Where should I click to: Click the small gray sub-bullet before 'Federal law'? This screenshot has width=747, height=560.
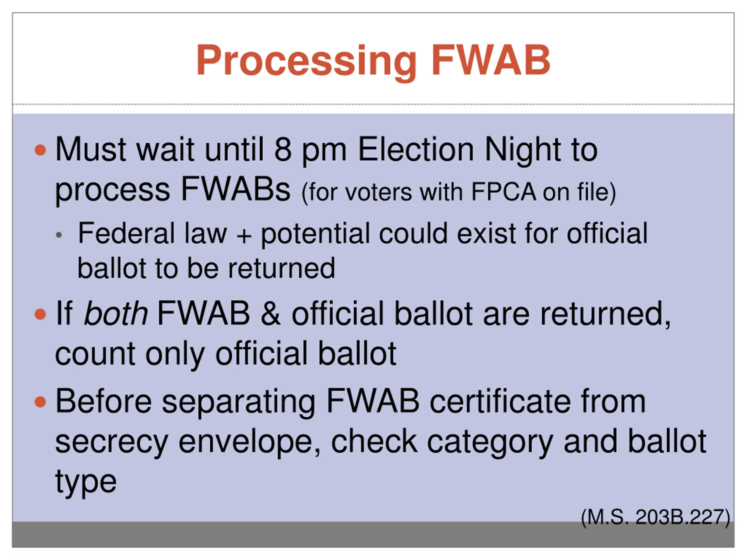(x=59, y=235)
